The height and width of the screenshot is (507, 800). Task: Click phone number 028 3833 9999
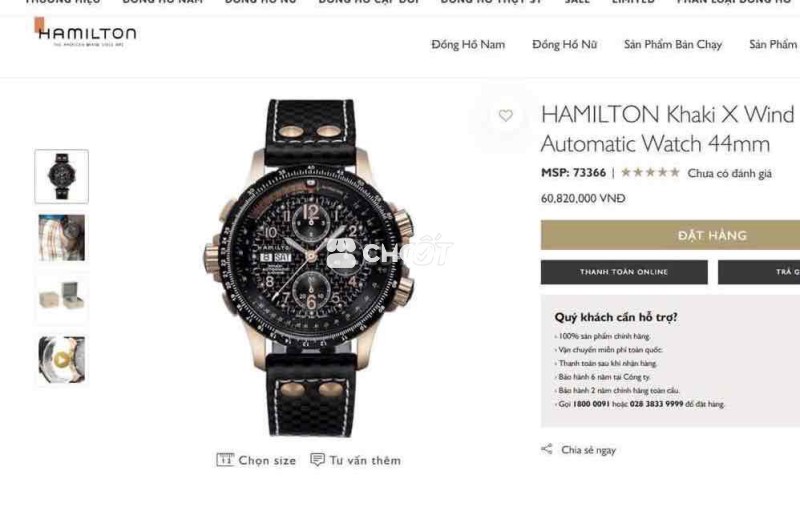point(656,404)
